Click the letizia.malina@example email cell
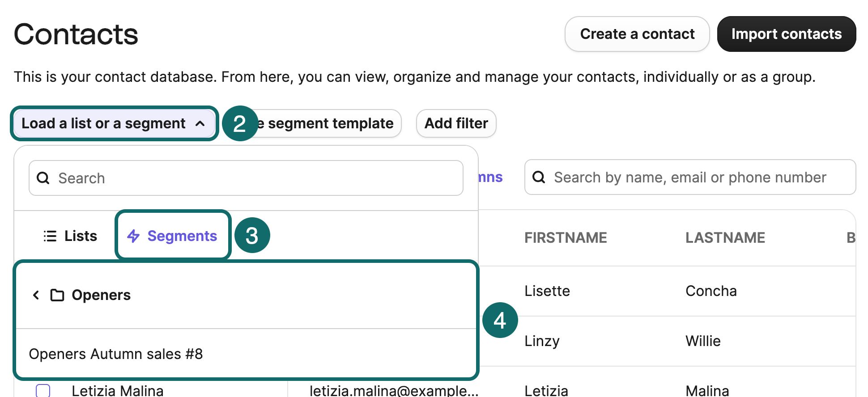The image size is (868, 397). click(x=394, y=390)
